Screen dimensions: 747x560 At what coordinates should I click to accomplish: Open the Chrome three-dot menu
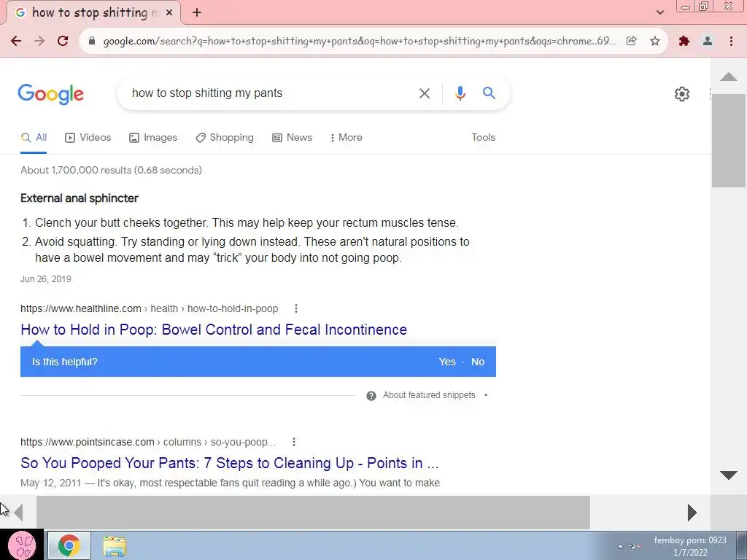[731, 41]
